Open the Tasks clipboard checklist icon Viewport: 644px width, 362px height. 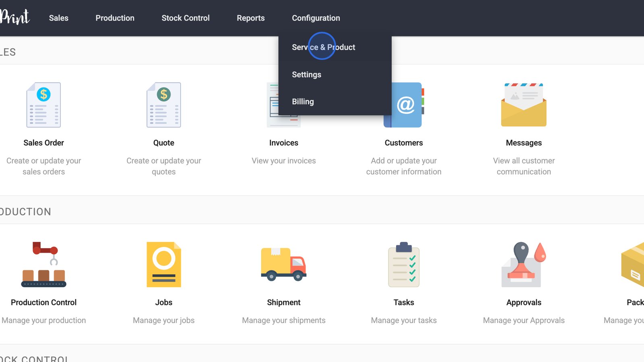[404, 264]
